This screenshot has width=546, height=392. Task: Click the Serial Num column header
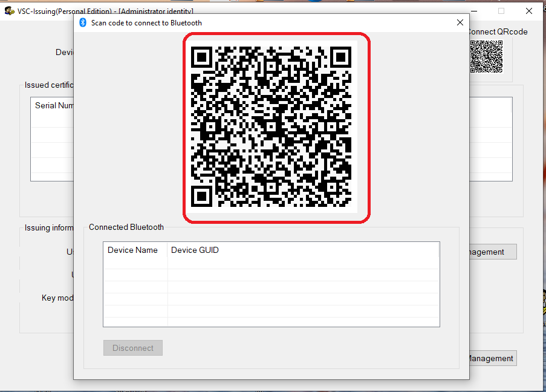pos(53,105)
